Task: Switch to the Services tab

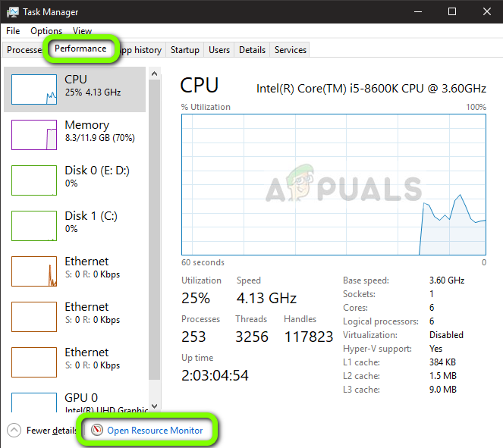Action: click(291, 50)
